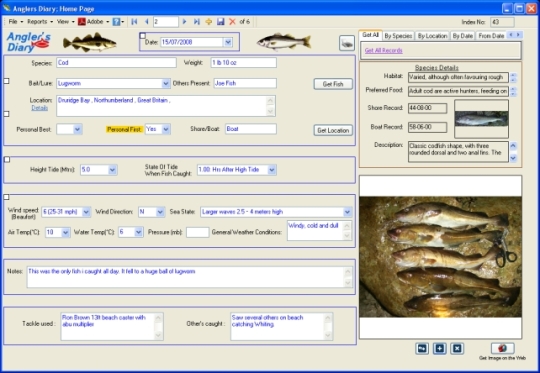
Task: Expand Wind speed Beaufort dropdown
Action: click(x=86, y=212)
